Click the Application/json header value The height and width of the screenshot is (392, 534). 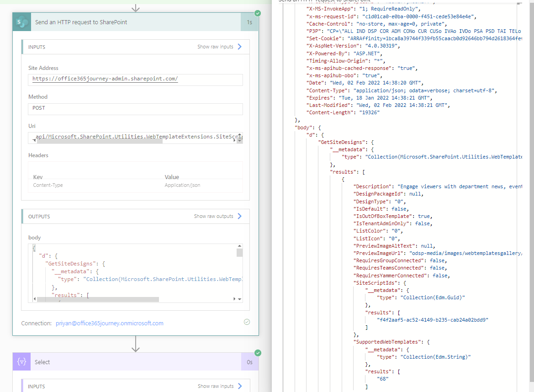(x=183, y=185)
